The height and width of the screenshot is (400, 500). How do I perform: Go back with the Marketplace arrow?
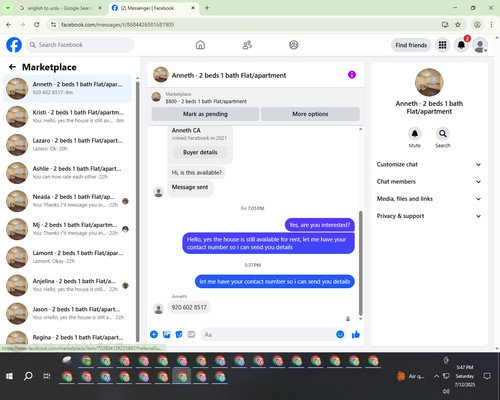tap(13, 67)
